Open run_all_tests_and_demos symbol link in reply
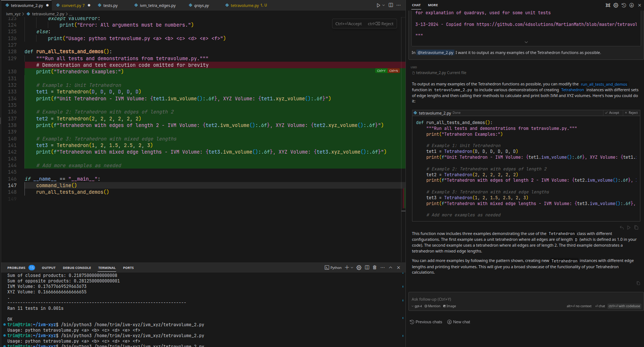Screen dimensions: 644x347 [x=604, y=84]
